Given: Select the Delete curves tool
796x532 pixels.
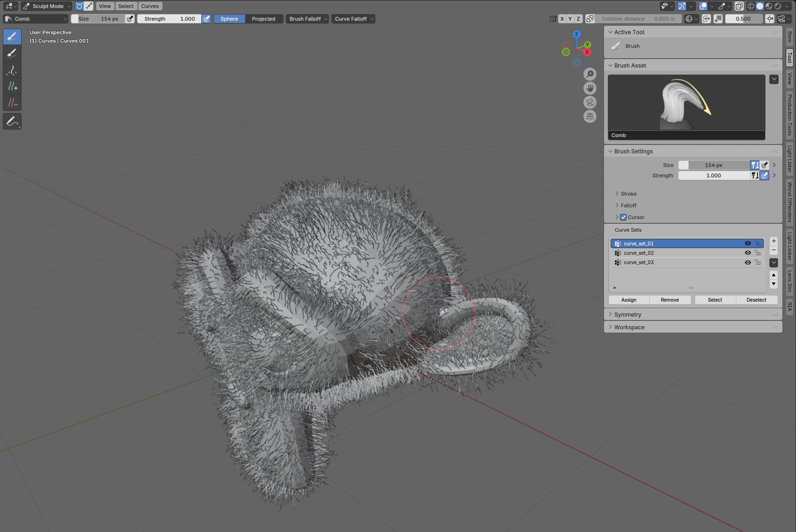Looking at the screenshot, I should pyautogui.click(x=12, y=102).
